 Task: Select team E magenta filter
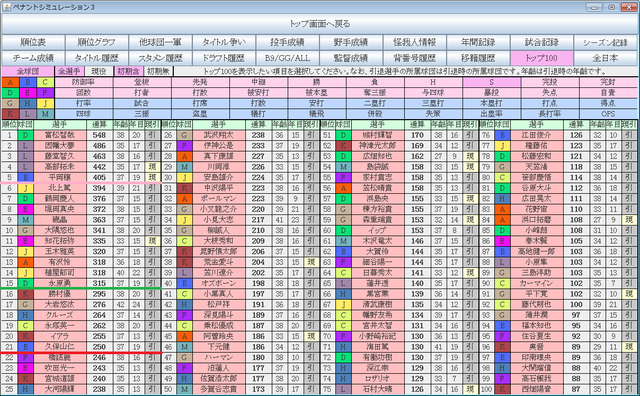point(28,93)
